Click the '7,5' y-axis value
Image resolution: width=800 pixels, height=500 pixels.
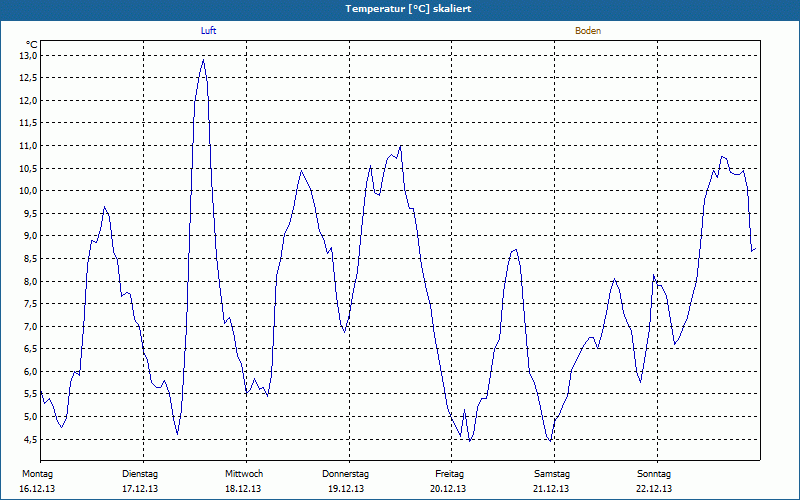tap(31, 304)
